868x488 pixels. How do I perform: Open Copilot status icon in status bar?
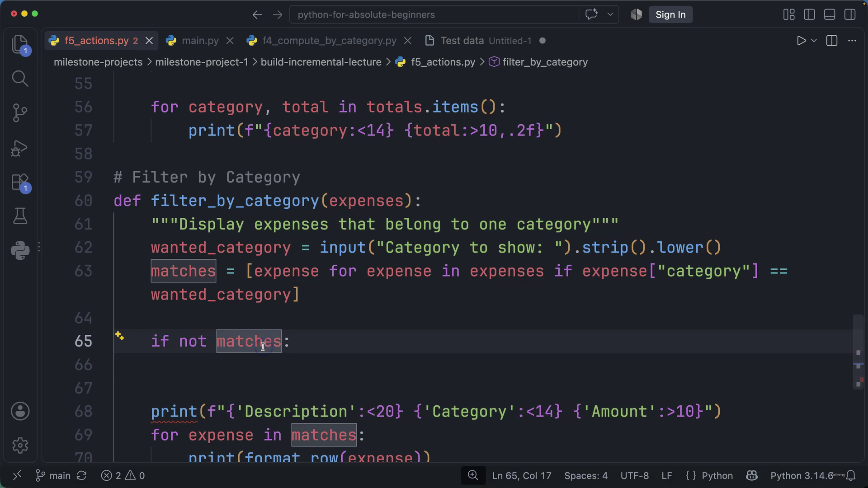pos(752,475)
